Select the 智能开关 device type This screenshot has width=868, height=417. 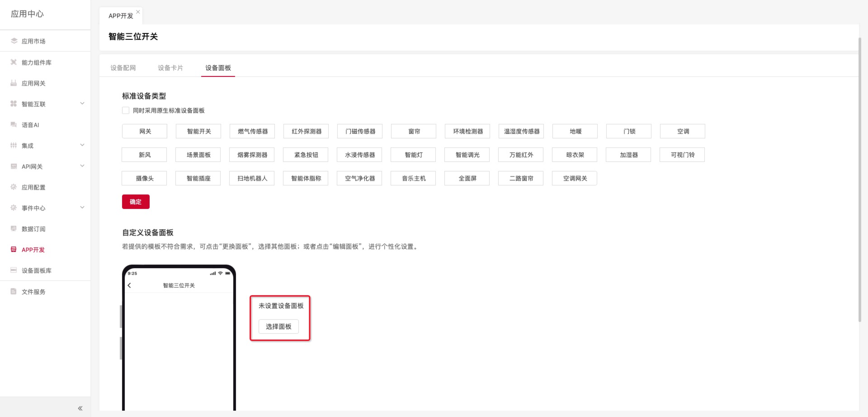pyautogui.click(x=198, y=131)
